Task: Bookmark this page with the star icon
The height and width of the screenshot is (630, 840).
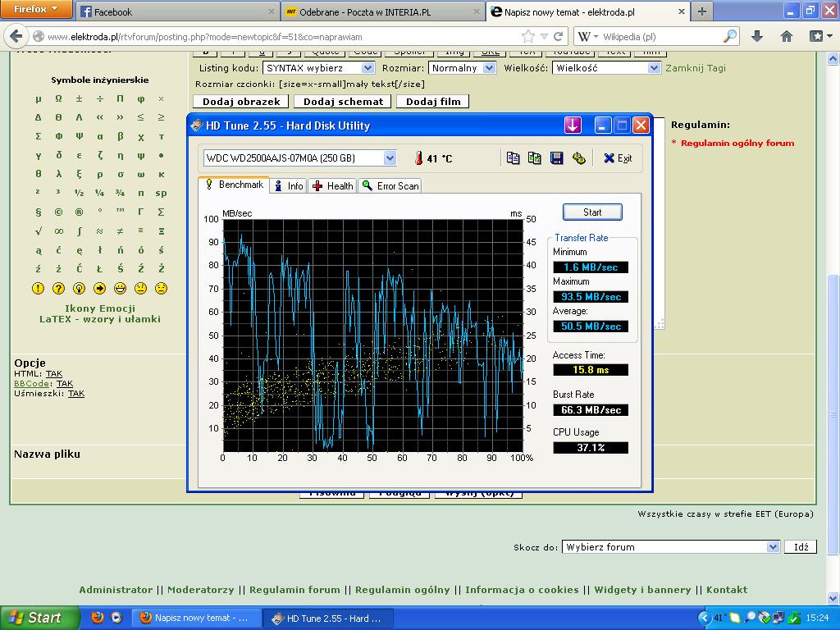Action: (528, 36)
